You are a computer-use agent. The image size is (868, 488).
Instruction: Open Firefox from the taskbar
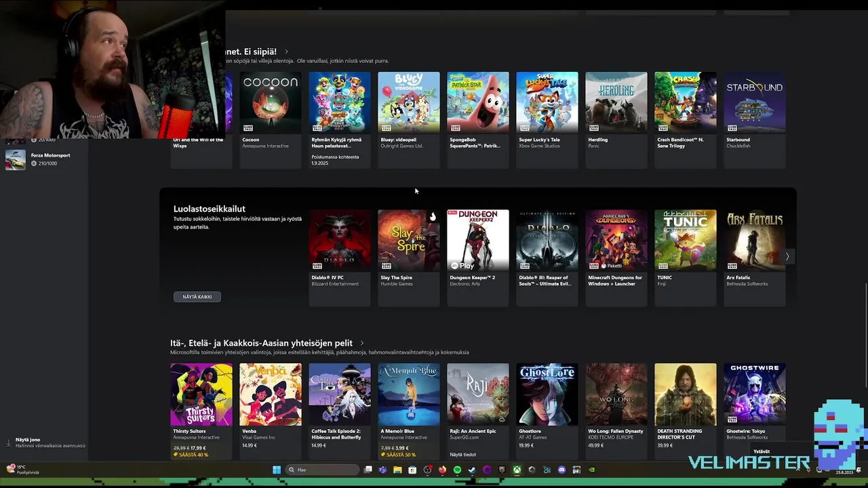tap(442, 470)
